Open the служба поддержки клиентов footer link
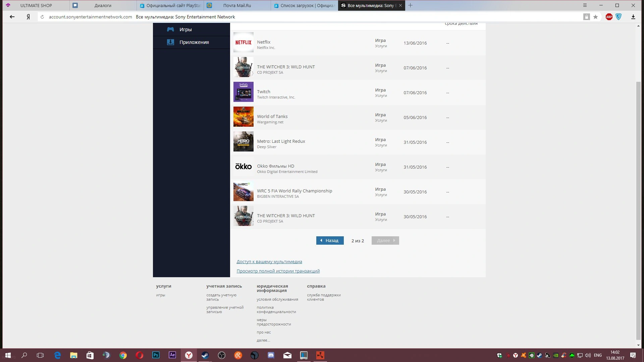 324,297
